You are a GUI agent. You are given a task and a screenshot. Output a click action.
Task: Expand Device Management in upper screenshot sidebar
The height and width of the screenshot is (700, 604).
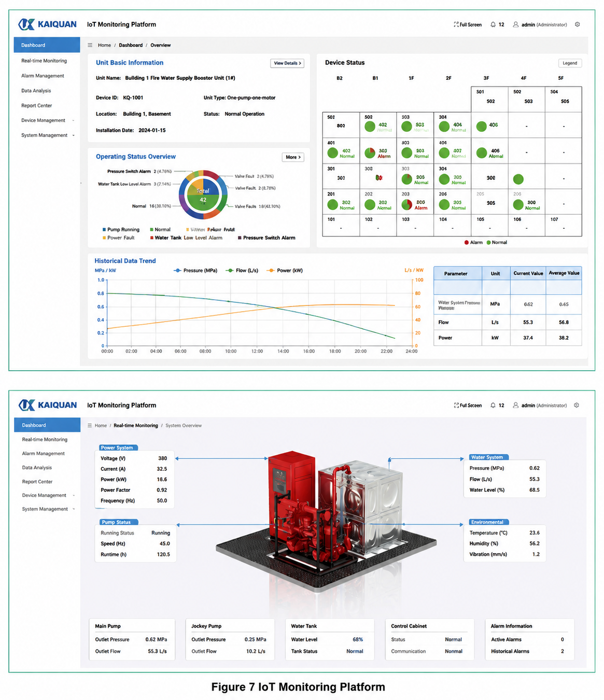48,120
